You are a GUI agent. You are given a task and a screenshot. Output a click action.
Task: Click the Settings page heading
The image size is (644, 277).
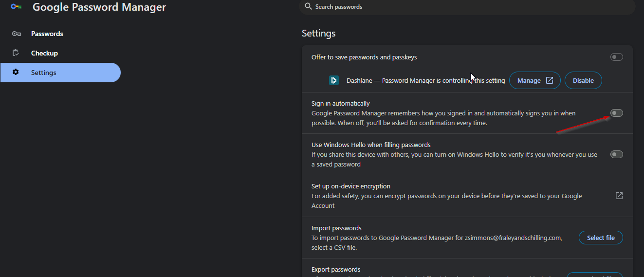point(319,34)
